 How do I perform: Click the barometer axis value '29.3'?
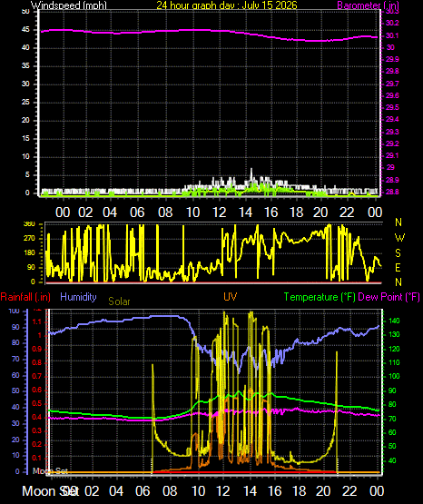click(x=392, y=132)
